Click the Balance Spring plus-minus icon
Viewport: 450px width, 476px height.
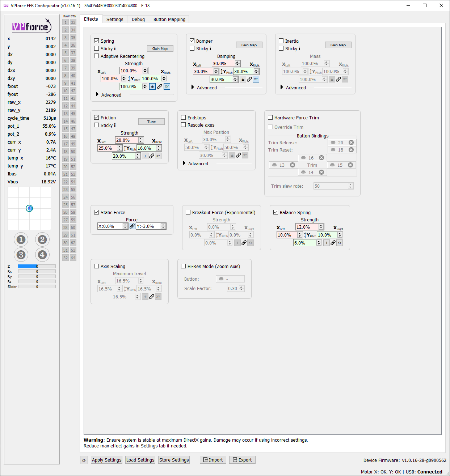[327, 243]
